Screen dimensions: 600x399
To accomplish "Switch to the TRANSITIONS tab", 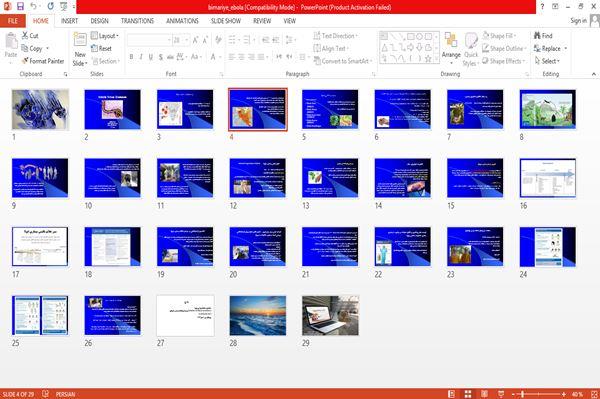I will tap(137, 21).
